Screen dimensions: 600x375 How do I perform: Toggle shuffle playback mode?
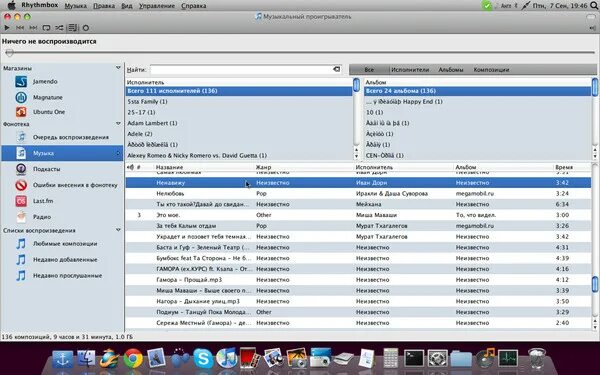[x=59, y=28]
